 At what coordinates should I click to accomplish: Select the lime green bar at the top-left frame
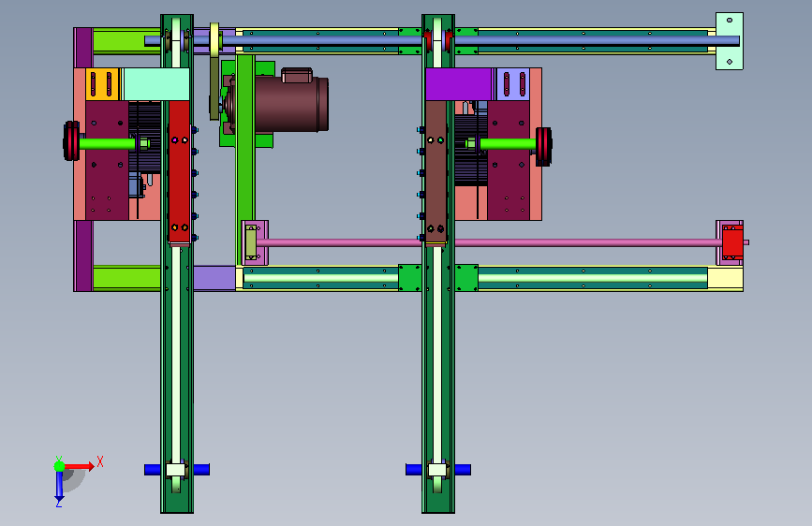click(126, 41)
